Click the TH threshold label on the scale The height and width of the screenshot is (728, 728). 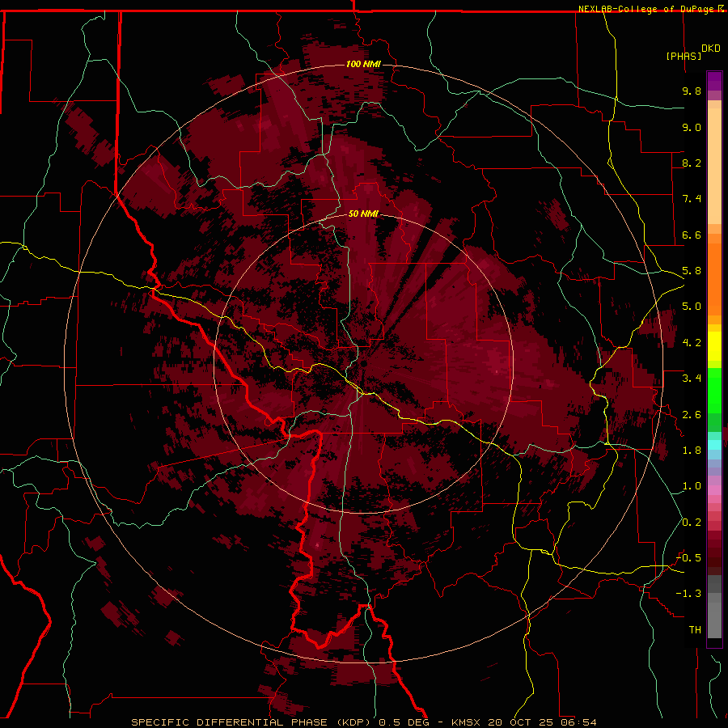[695, 630]
